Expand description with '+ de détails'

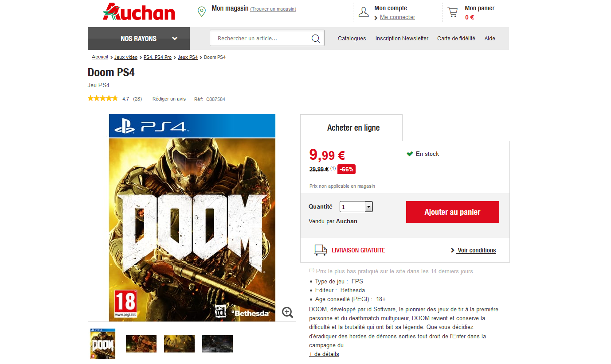[324, 354]
